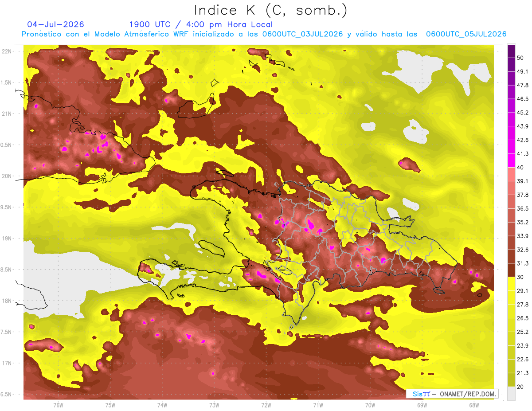Click the colorbar value "47.8"

523,85
